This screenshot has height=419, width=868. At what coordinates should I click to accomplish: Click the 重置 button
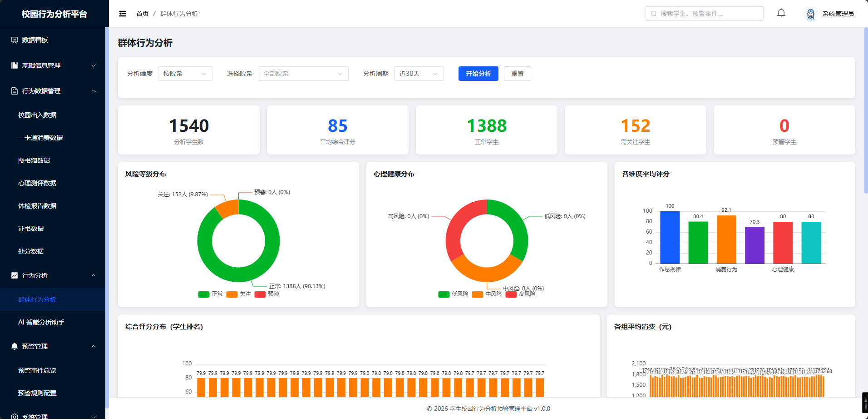point(518,74)
